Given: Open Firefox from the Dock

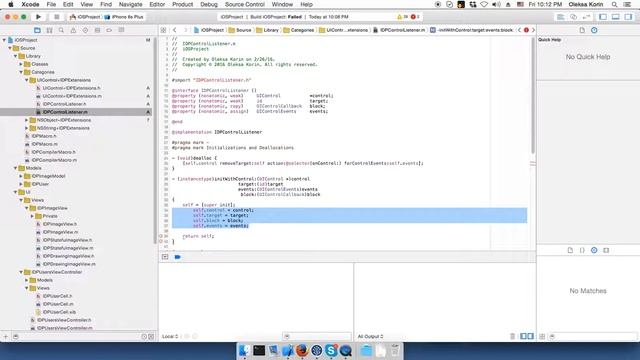Looking at the screenshot, I should point(302,350).
